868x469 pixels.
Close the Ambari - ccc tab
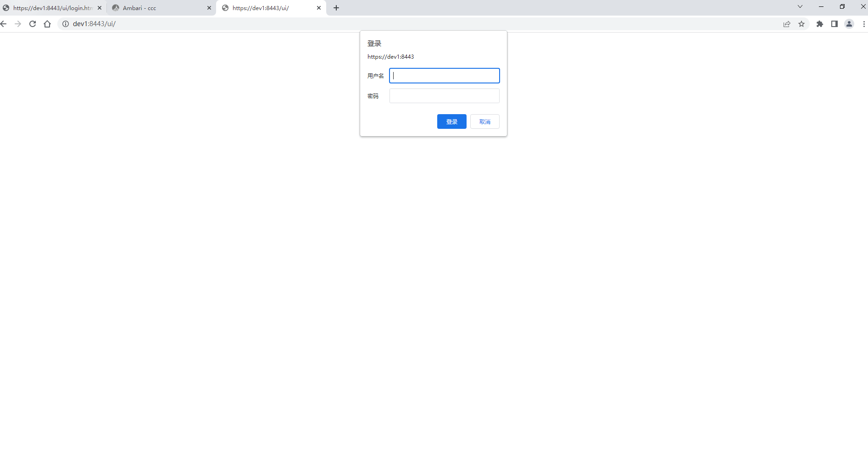pyautogui.click(x=209, y=8)
